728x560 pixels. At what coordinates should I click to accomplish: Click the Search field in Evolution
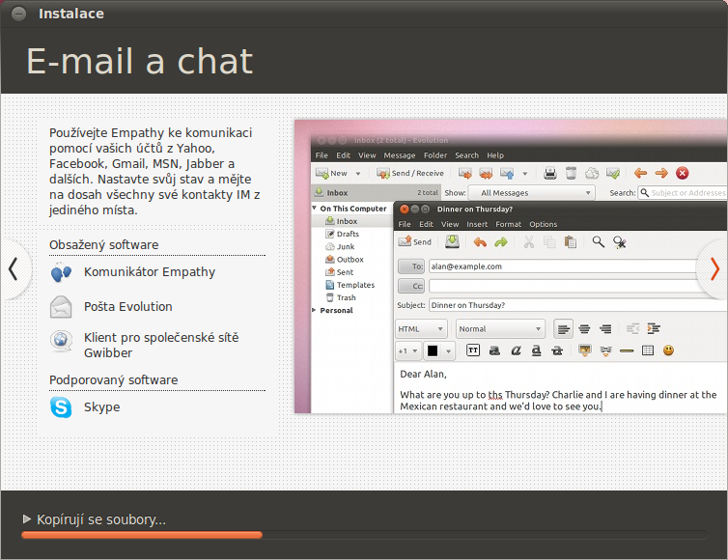[x=683, y=193]
